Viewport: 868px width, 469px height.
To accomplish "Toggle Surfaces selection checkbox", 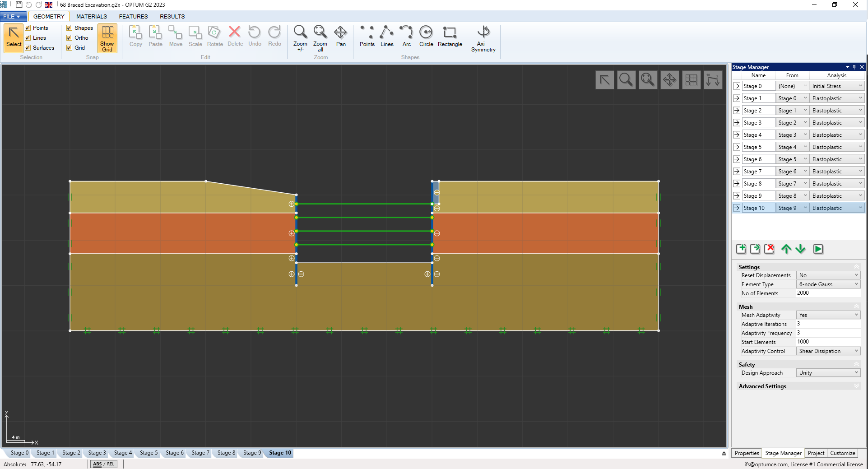I will click(x=28, y=48).
